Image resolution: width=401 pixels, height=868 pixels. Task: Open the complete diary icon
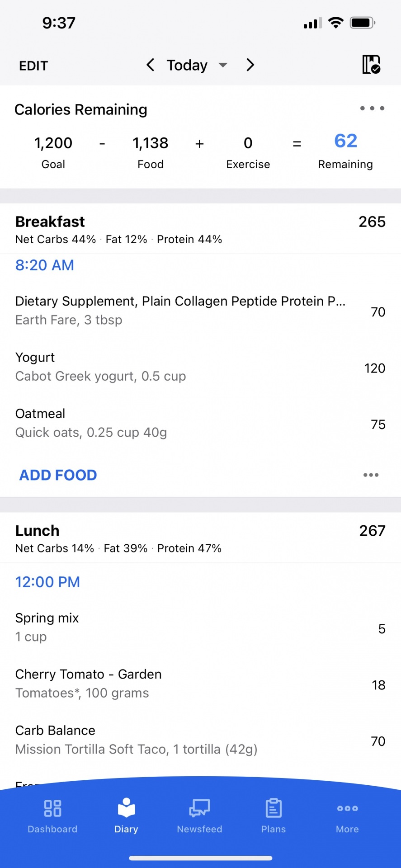[x=371, y=65]
